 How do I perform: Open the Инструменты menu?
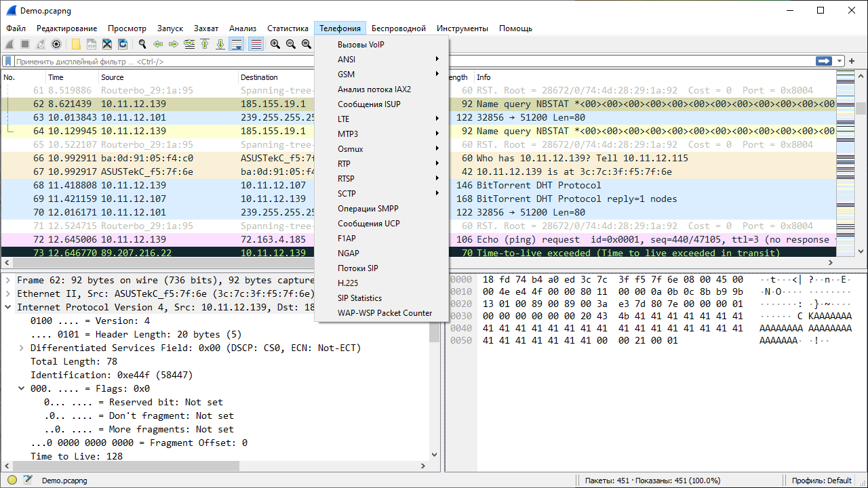point(462,28)
